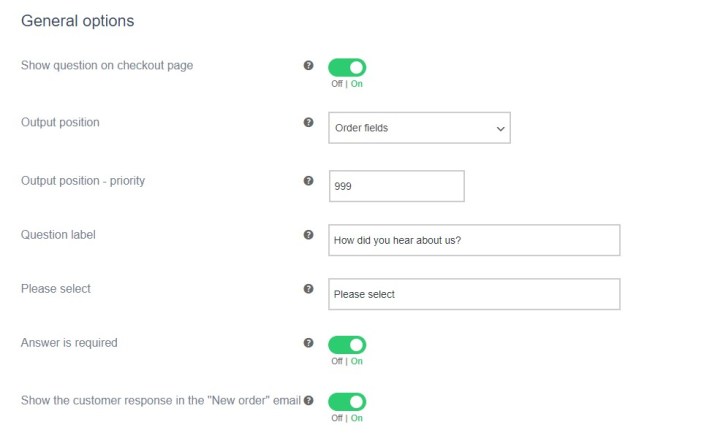Click the Output position priority field
Screen dimensions: 704x438
point(396,186)
